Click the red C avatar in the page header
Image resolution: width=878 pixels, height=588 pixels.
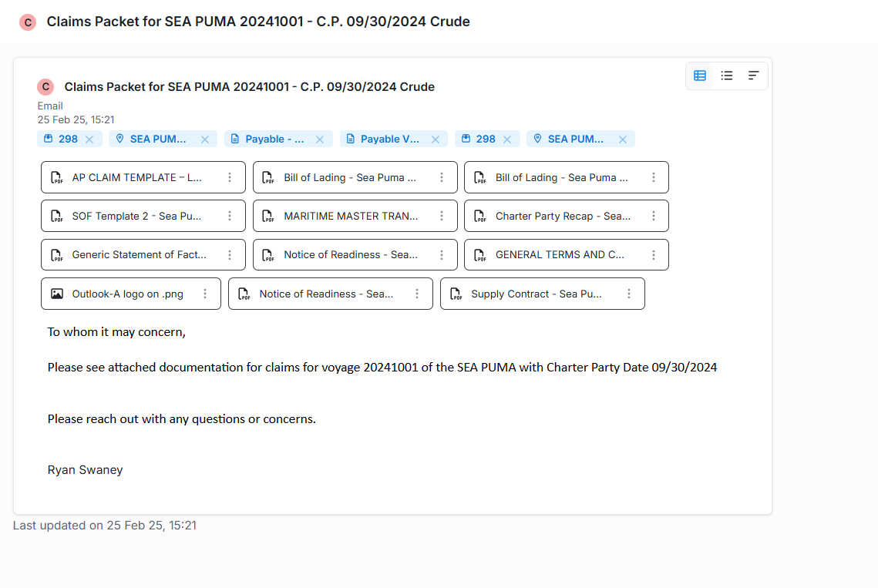pyautogui.click(x=28, y=22)
